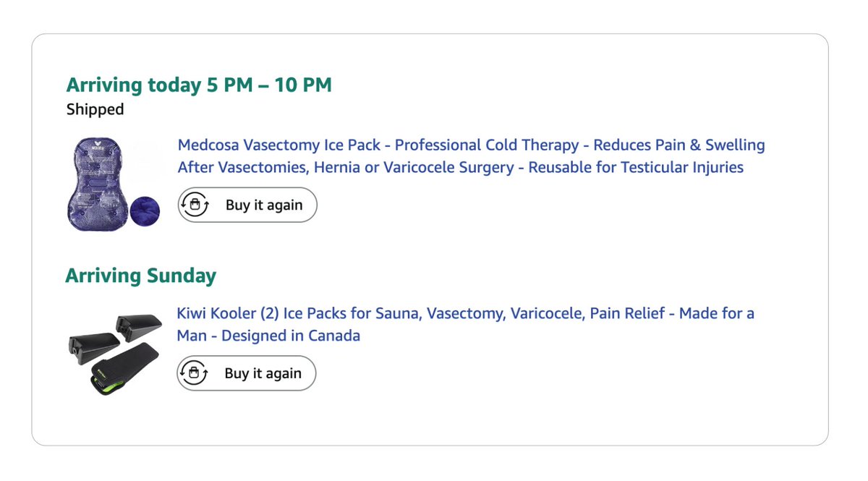Viewport: 868px width, 481px height.
Task: Click the 'Man - Designed in Canada' link text
Action: (x=268, y=336)
